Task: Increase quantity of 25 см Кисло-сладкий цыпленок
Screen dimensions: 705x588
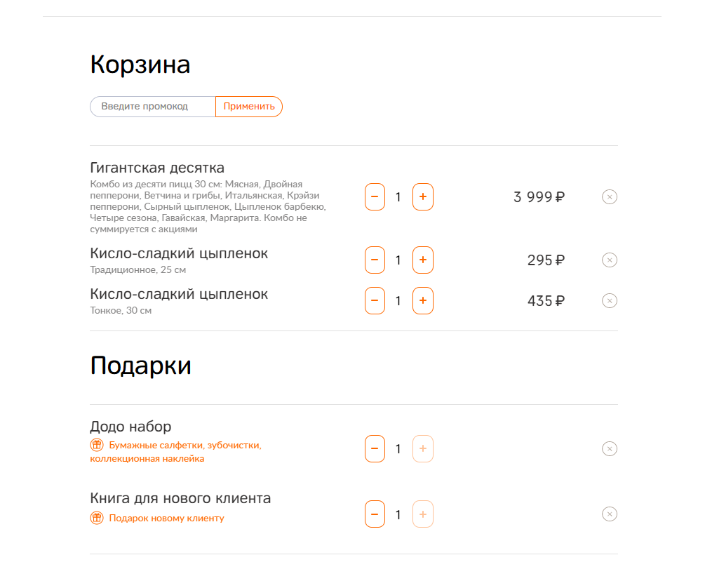Action: click(x=422, y=260)
